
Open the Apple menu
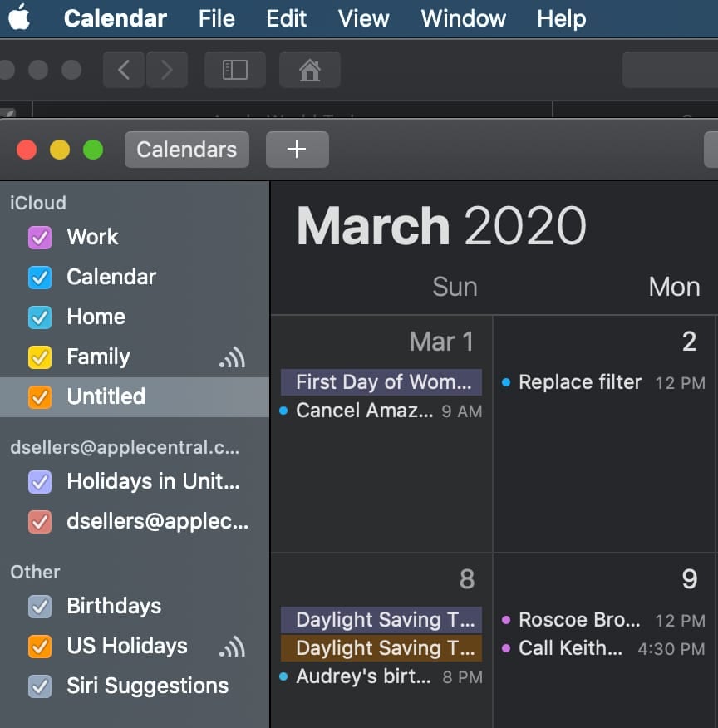coord(19,17)
